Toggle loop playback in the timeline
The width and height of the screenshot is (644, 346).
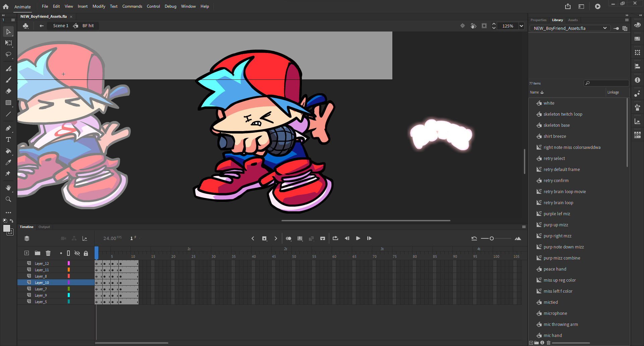click(335, 238)
